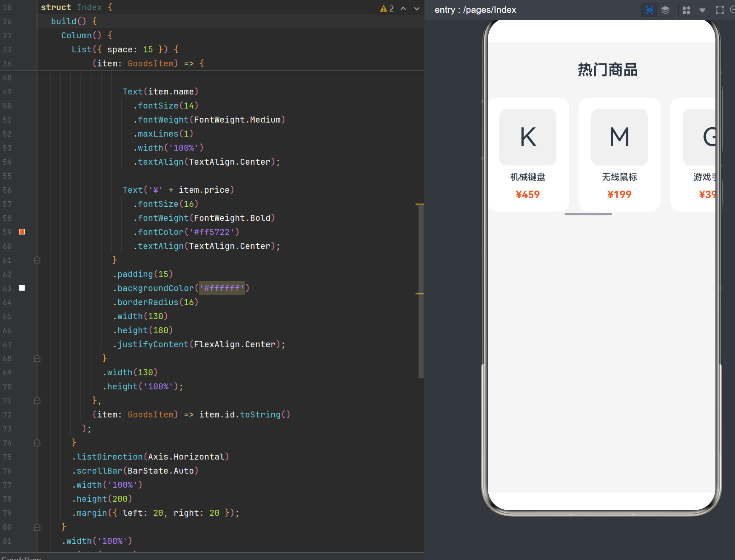Viewport: 735px width, 560px height.
Task: Collapse the code fold marker at line 68
Action: pos(37,358)
